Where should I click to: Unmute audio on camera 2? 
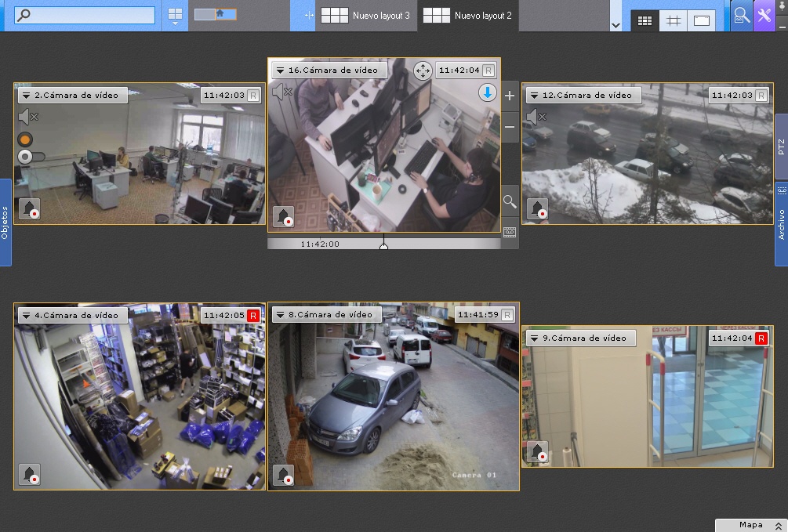28,117
